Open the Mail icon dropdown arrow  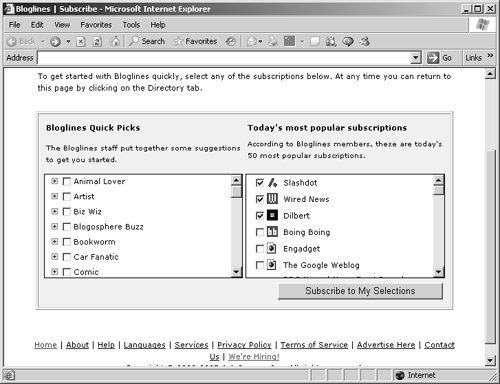tap(260, 42)
